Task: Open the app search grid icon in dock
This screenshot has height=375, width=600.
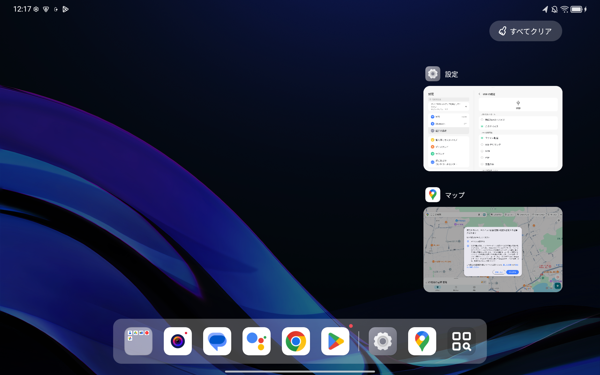Action: point(461,341)
